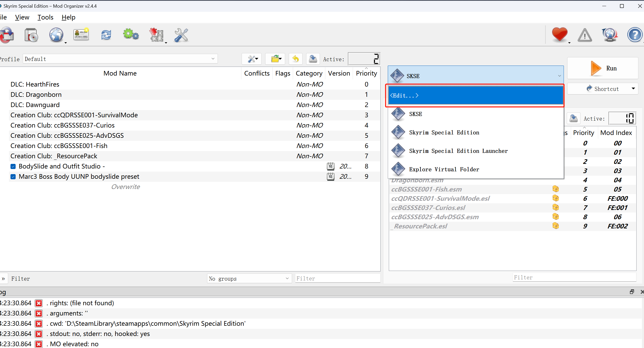The image size is (644, 348).
Task: Open the Default profile dropdown
Action: coord(120,59)
